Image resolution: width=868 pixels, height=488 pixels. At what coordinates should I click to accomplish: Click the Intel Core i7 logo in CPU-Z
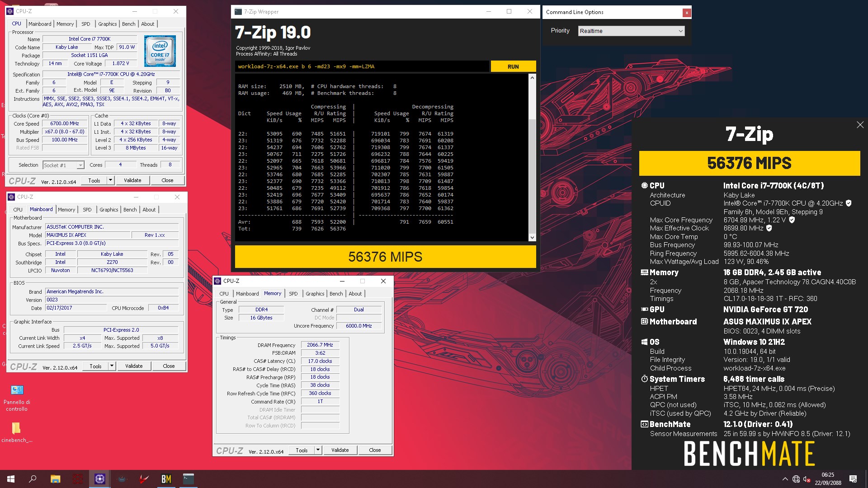(160, 52)
